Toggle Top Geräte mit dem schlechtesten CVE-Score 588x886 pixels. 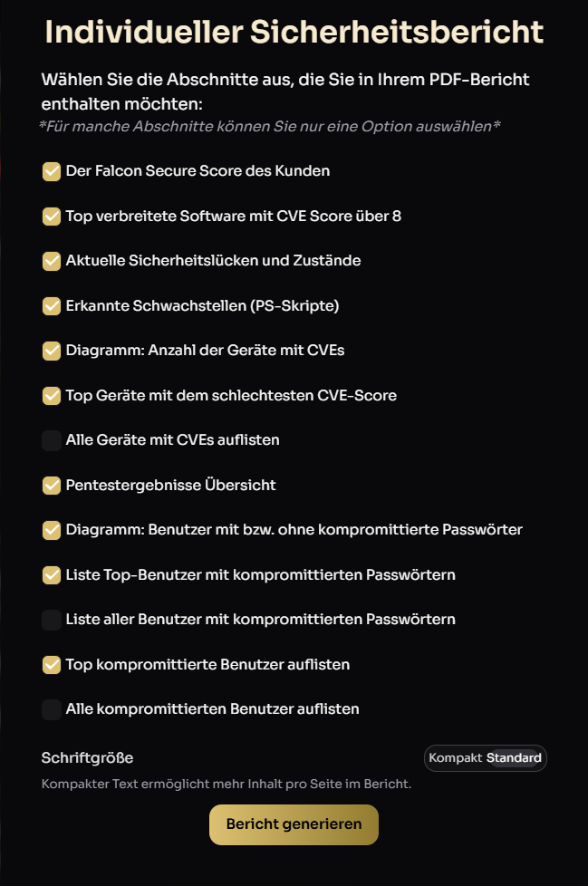[52, 396]
